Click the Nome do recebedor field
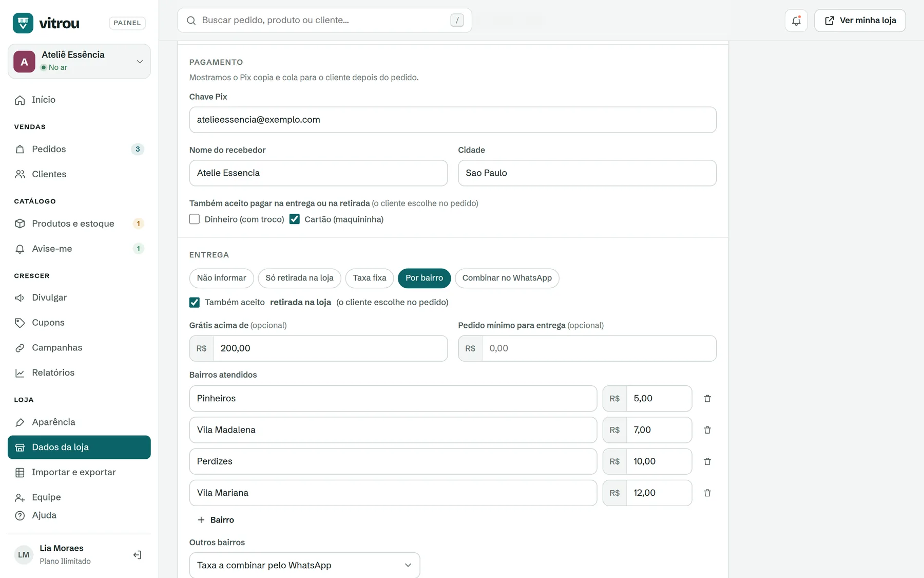This screenshot has height=578, width=924. pos(318,173)
